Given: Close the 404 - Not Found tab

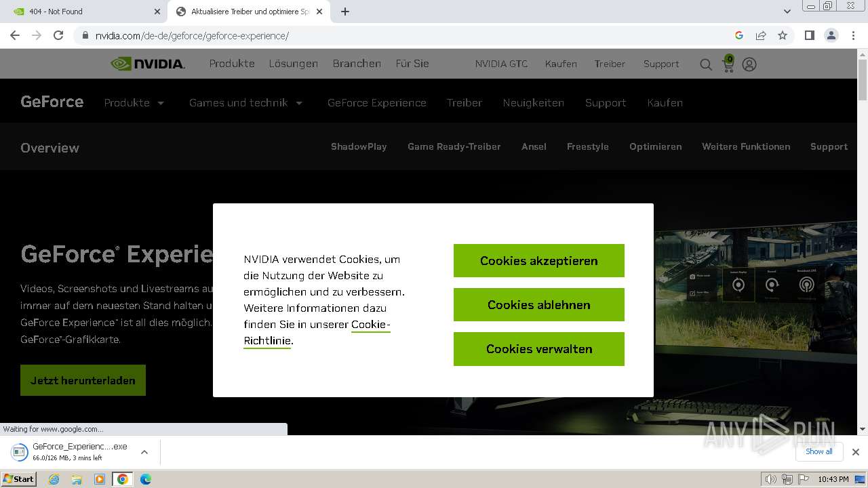Looking at the screenshot, I should [x=157, y=12].
